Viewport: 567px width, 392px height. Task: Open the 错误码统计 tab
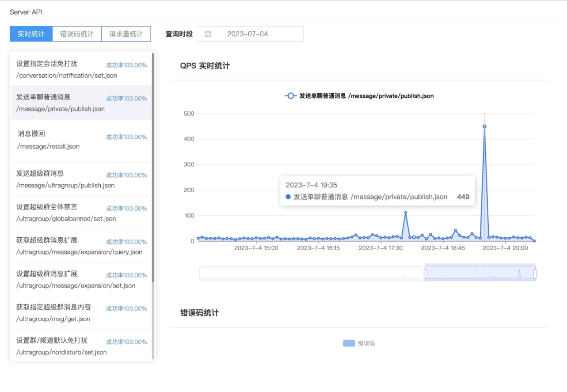(77, 34)
